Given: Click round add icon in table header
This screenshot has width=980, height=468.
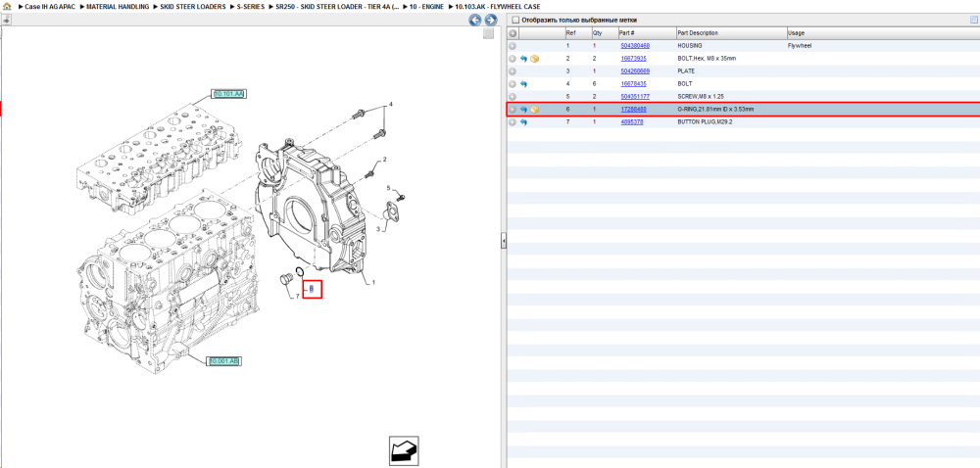Looking at the screenshot, I should coord(513,33).
